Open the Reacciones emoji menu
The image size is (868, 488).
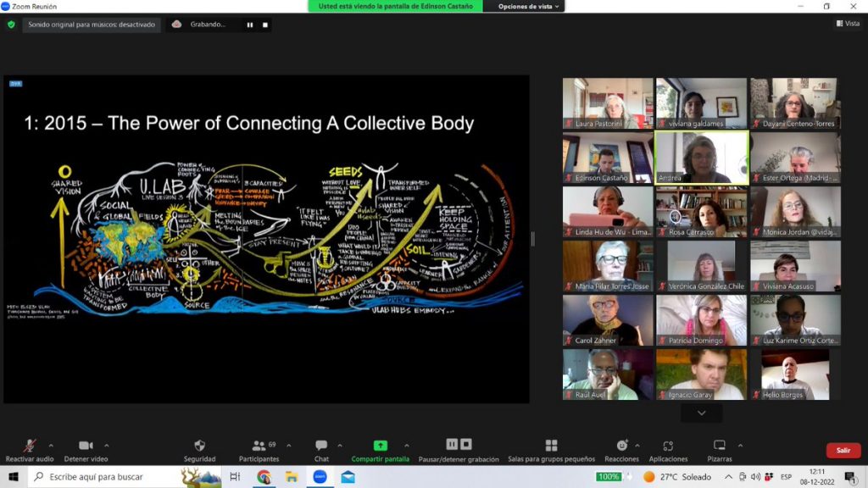coord(621,446)
